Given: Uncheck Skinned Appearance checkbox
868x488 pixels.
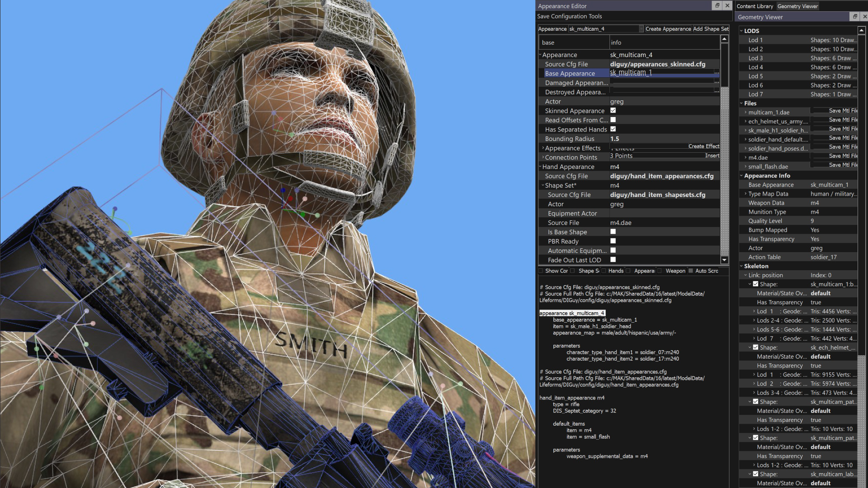Looking at the screenshot, I should click(x=613, y=110).
